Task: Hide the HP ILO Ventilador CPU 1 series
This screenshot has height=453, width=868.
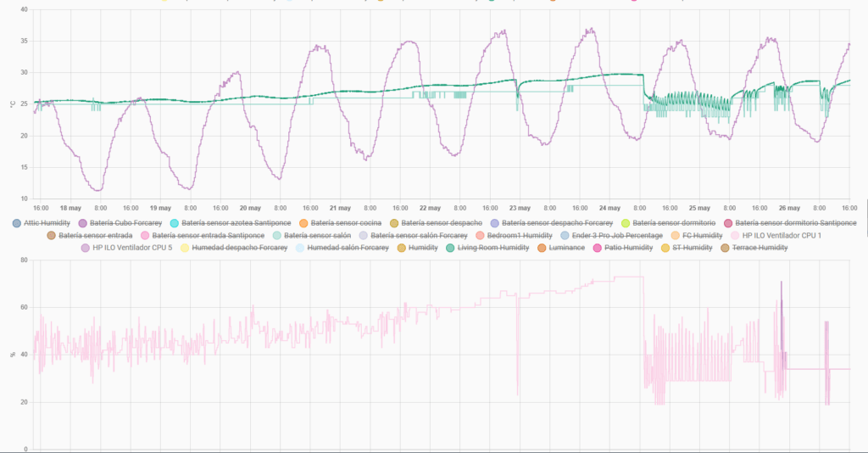Action: (x=781, y=235)
